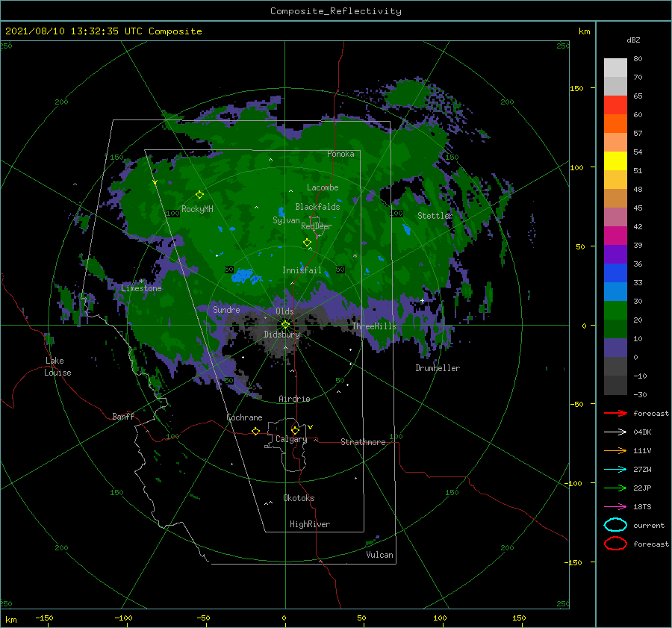Image resolution: width=672 pixels, height=628 pixels.
Task: Click the red forecast ellipse legend icon
Action: [x=615, y=544]
